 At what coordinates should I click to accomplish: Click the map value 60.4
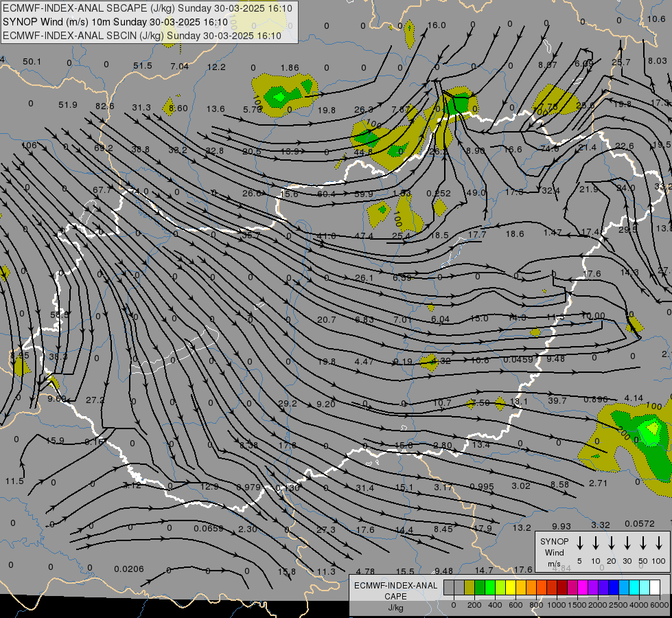pyautogui.click(x=326, y=194)
